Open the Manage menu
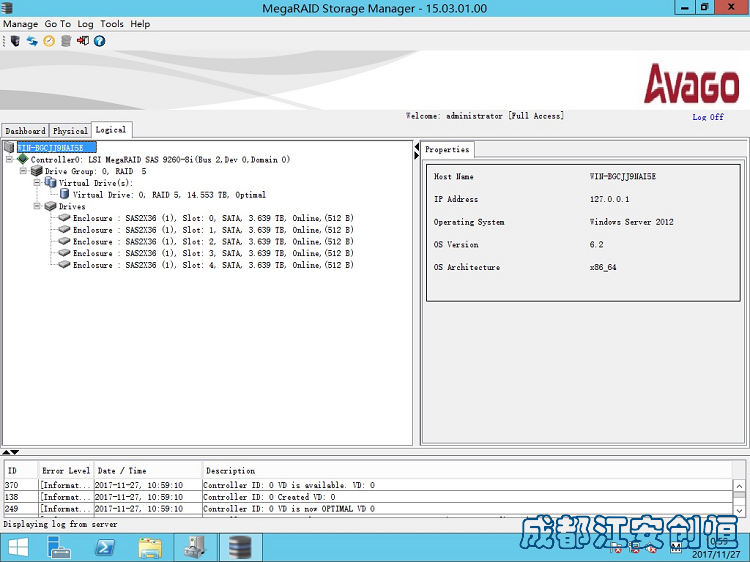The width and height of the screenshot is (750, 562). 21,24
